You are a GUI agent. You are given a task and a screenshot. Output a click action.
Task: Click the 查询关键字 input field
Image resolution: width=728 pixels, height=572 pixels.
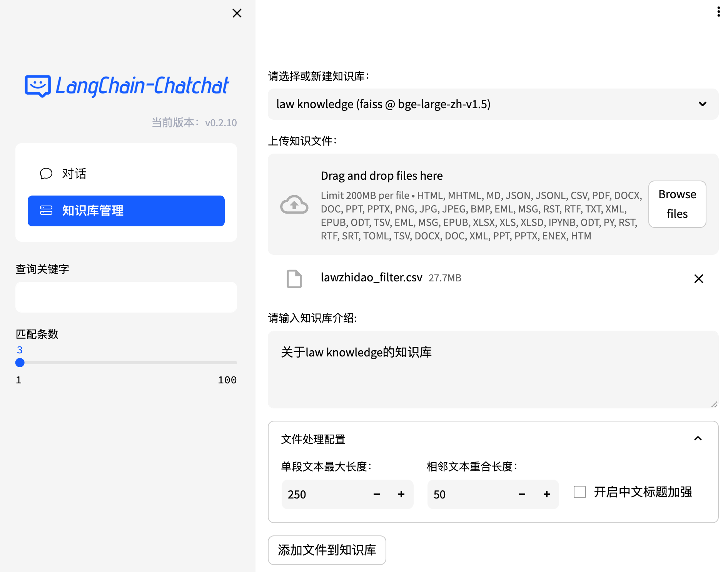[126, 297]
